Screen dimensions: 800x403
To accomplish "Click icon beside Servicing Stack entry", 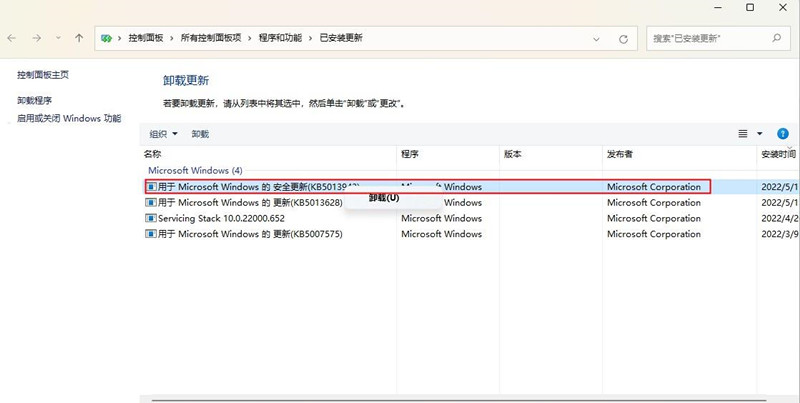I will click(x=151, y=218).
